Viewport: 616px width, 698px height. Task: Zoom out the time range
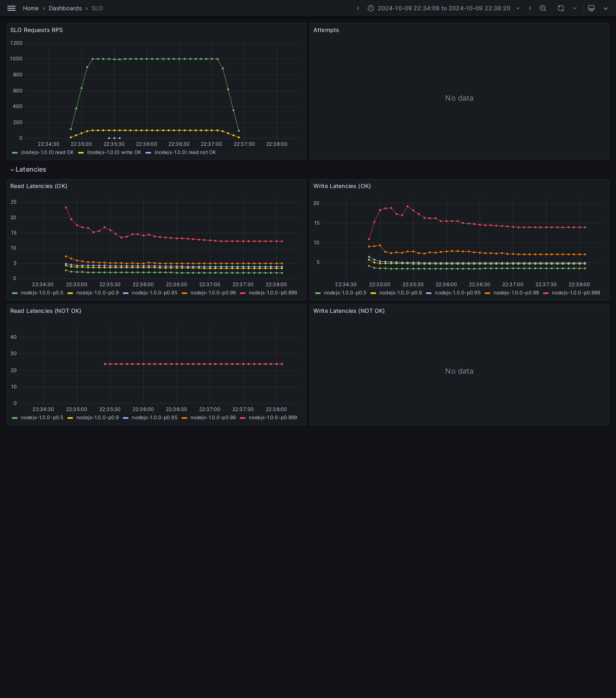click(x=543, y=8)
